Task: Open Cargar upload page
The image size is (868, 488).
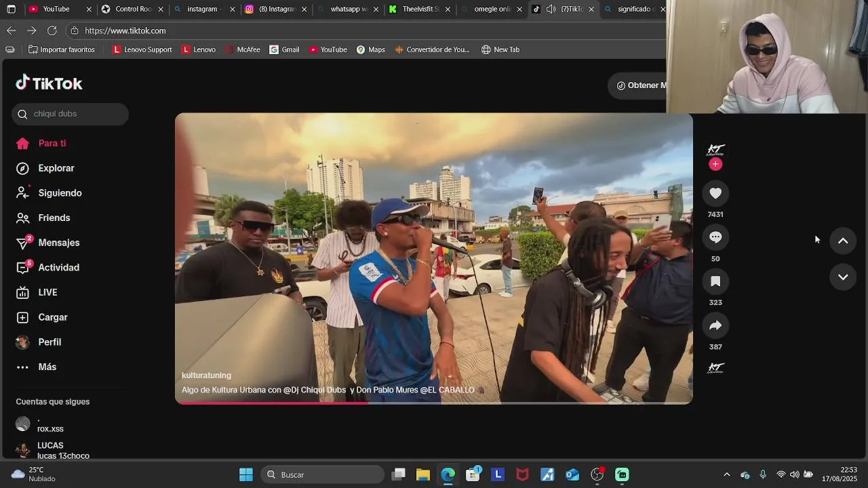Action: (x=42, y=317)
